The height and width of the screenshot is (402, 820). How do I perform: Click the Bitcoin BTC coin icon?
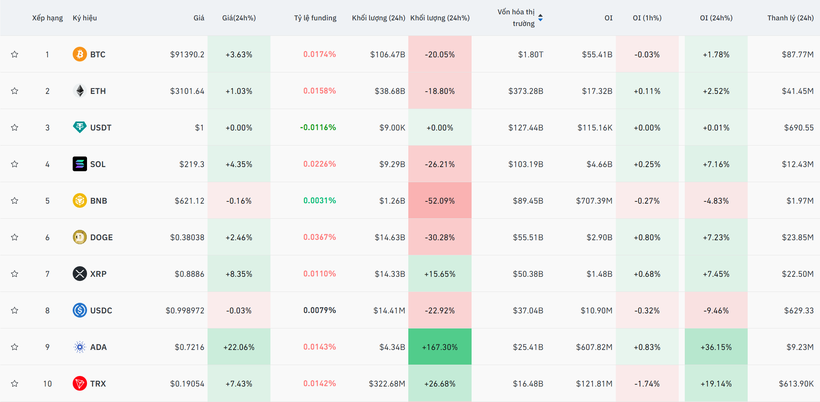[x=79, y=54]
